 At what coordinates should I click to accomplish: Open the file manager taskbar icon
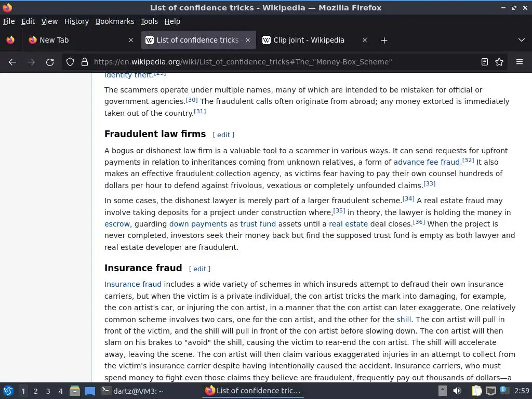(x=75, y=391)
